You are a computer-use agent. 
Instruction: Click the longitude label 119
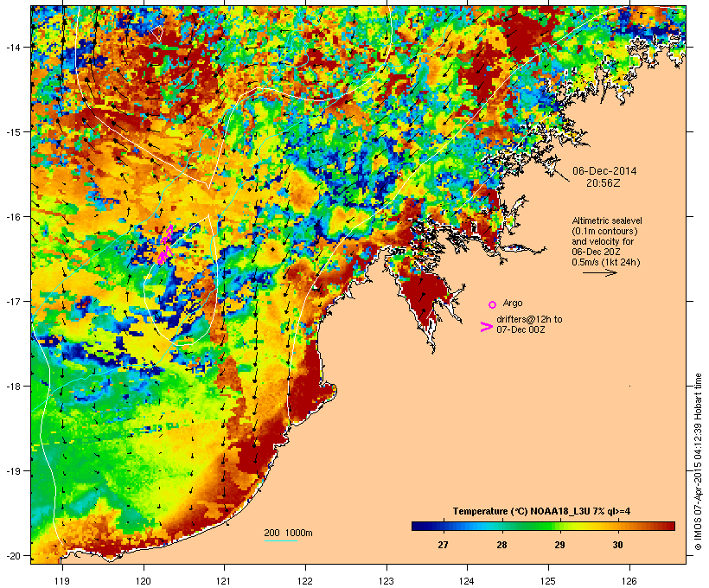pyautogui.click(x=62, y=581)
